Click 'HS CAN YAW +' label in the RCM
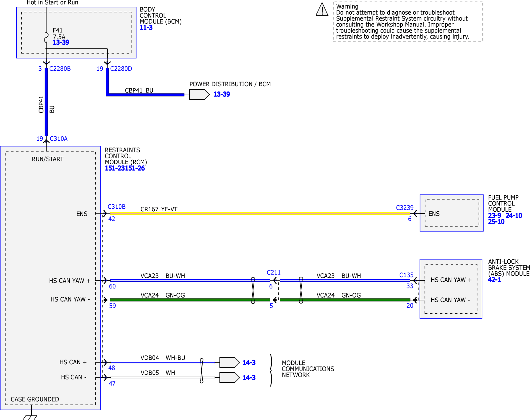This screenshot has height=420, width=530. pyautogui.click(x=70, y=281)
